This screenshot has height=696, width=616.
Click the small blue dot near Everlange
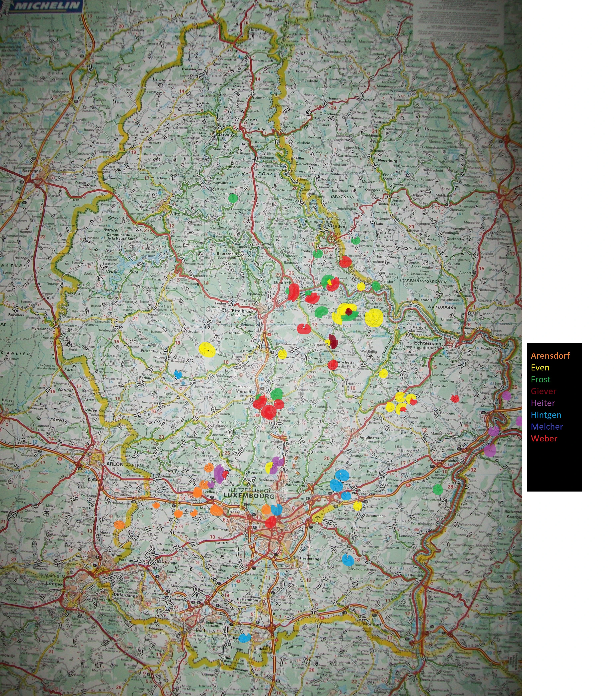coord(178,374)
